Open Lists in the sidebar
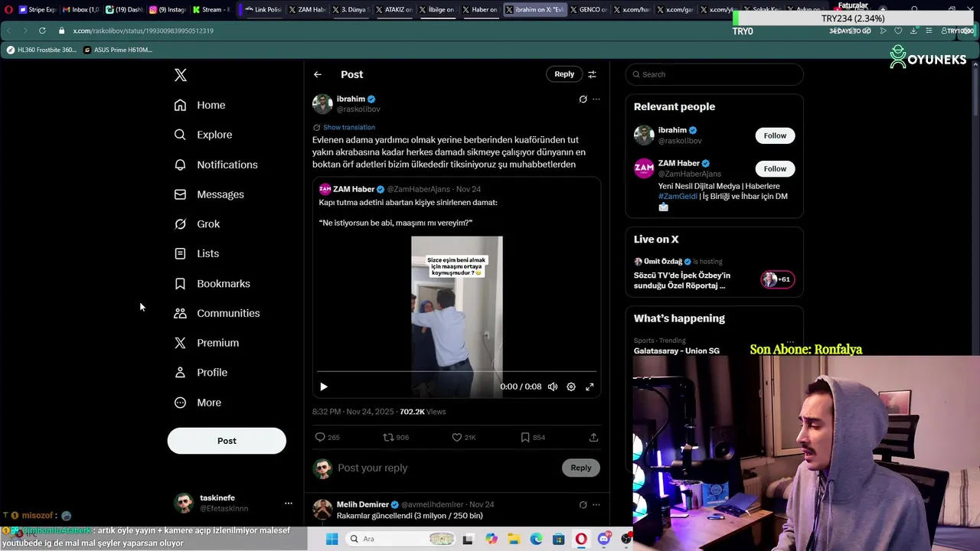Viewport: 980px width, 551px height. pyautogui.click(x=196, y=253)
